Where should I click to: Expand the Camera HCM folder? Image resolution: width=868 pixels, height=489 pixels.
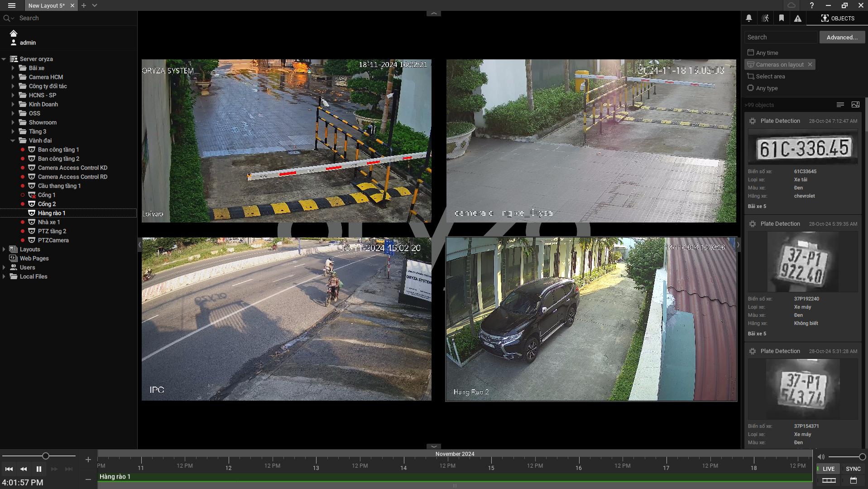click(13, 77)
